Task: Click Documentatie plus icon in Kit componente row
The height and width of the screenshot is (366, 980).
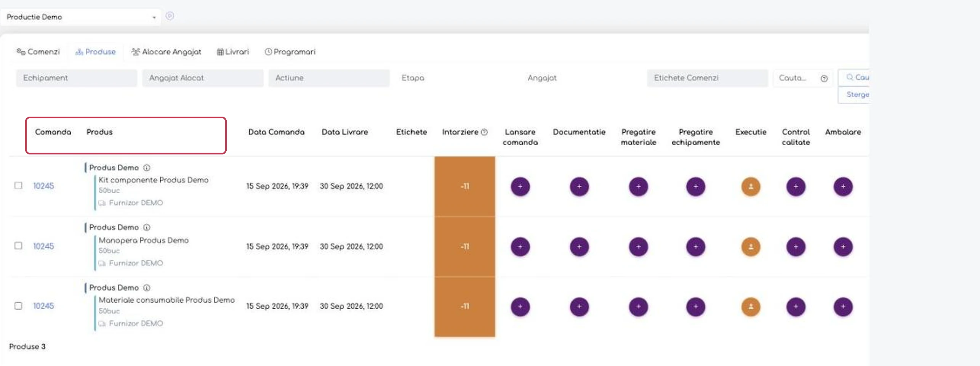Action: [x=579, y=186]
